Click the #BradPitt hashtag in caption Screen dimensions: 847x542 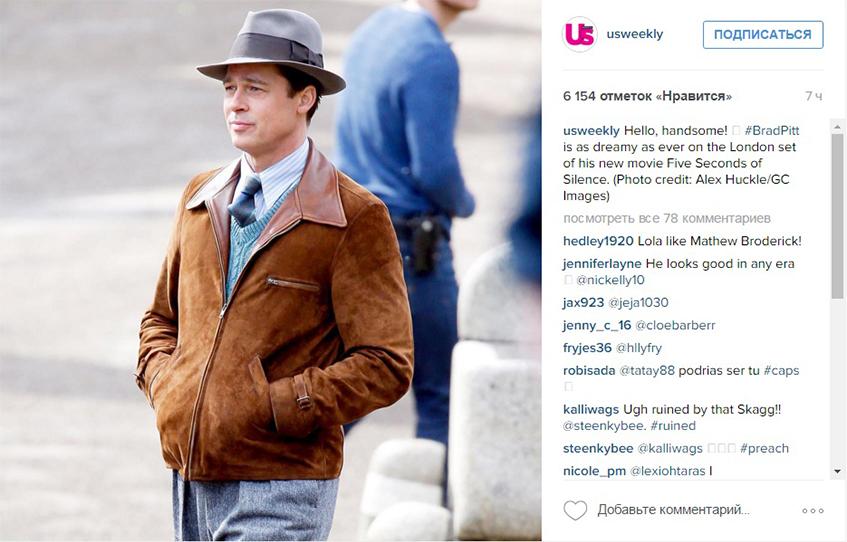(x=772, y=131)
